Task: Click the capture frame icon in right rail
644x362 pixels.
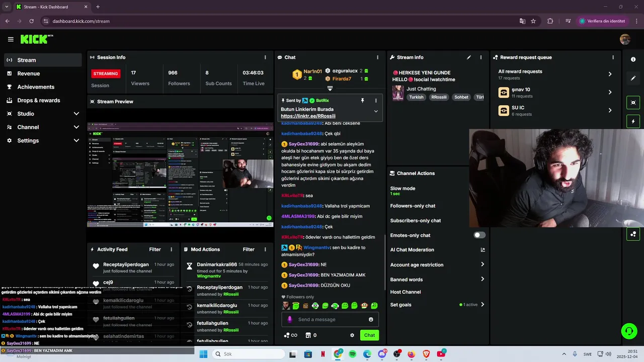Action: [x=633, y=103]
